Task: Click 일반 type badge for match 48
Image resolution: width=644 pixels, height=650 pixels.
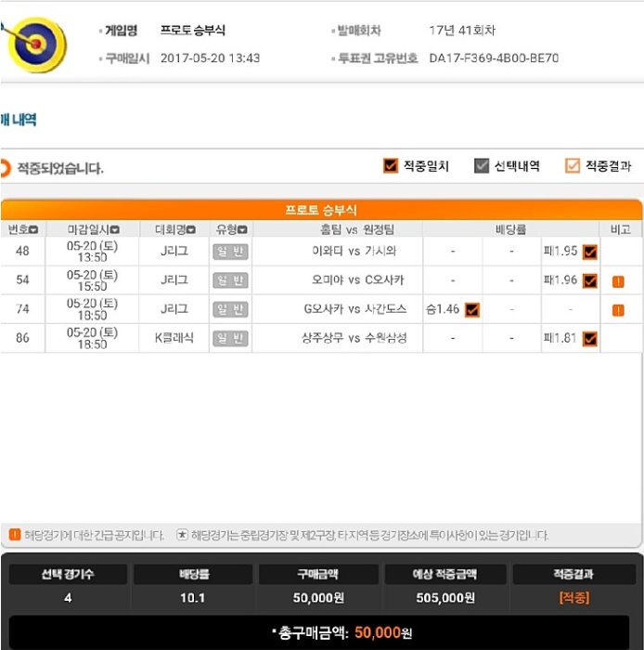Action: click(230, 252)
